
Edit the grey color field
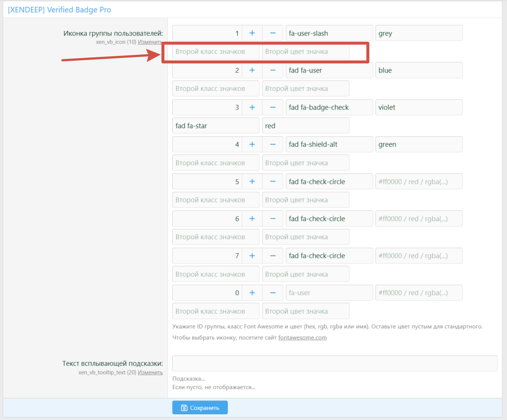(x=419, y=33)
